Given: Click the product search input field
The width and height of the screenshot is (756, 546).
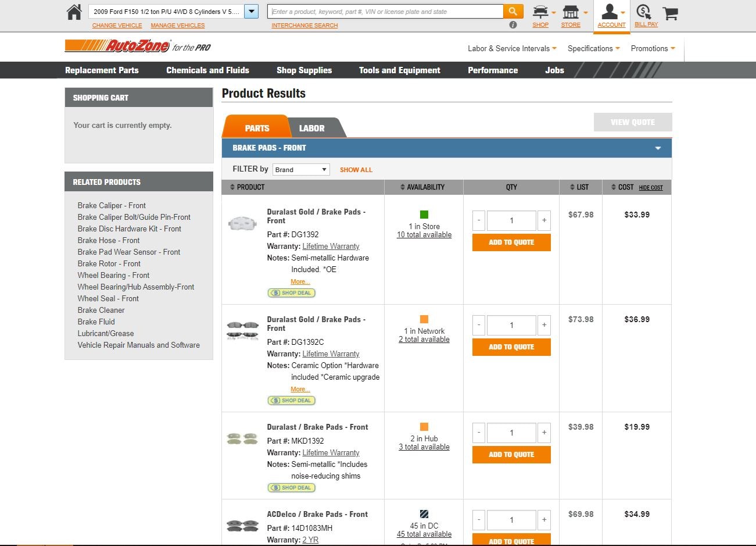Looking at the screenshot, I should (384, 11).
